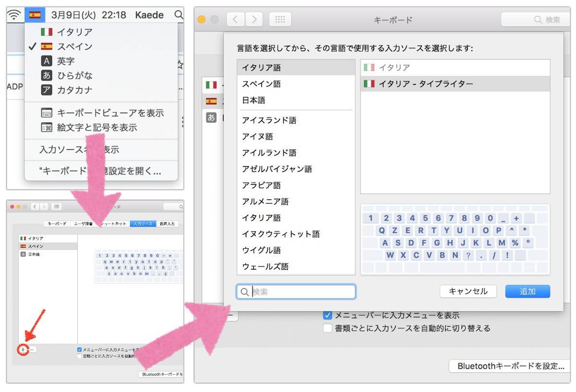The image size is (576, 392).
Task: Click the show-all grid icon in toolbar
Action: pyautogui.click(x=280, y=19)
